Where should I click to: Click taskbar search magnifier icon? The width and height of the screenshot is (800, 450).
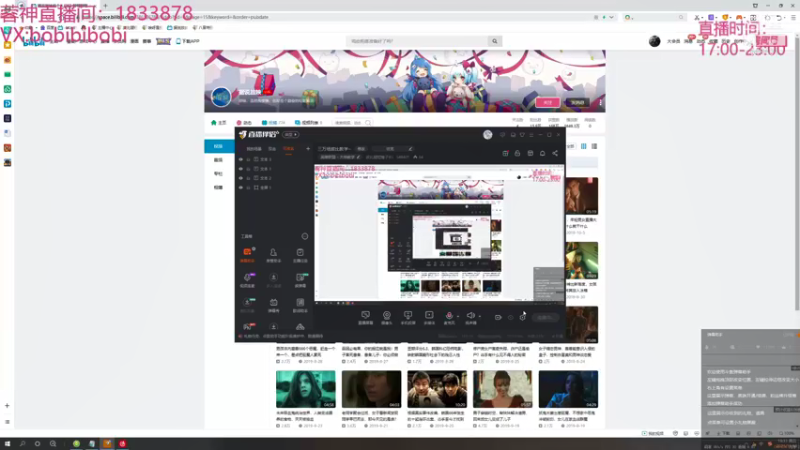click(x=22, y=444)
